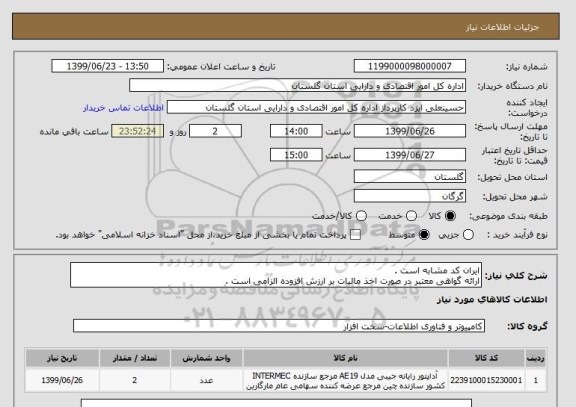Click the row number cell 1
Image resolution: width=576 pixels, height=407 pixels.
tap(536, 380)
